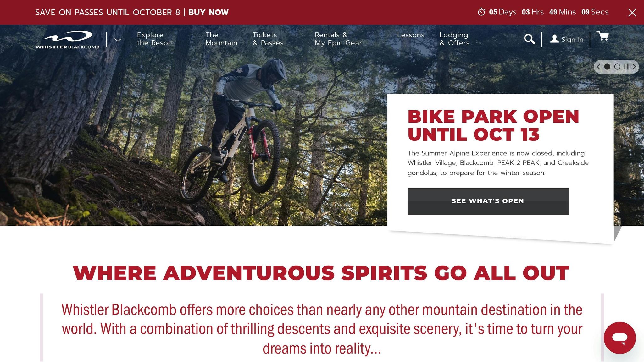Screen dimensions: 644x362
Task: Open Rentals & My Epic Gear menu
Action: (x=338, y=39)
